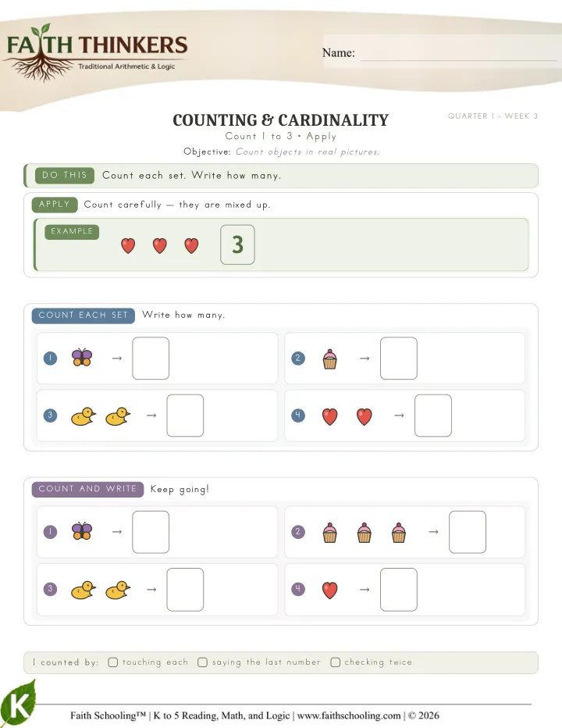This screenshot has height=728, width=562.
Task: Check the 'checking twice' checkbox
Action: point(335,662)
